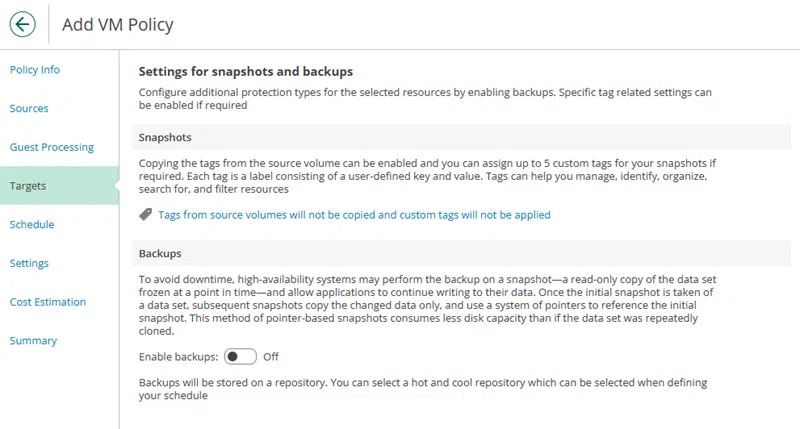800x429 pixels.
Task: Select the Targets step in sidebar
Action: click(28, 186)
